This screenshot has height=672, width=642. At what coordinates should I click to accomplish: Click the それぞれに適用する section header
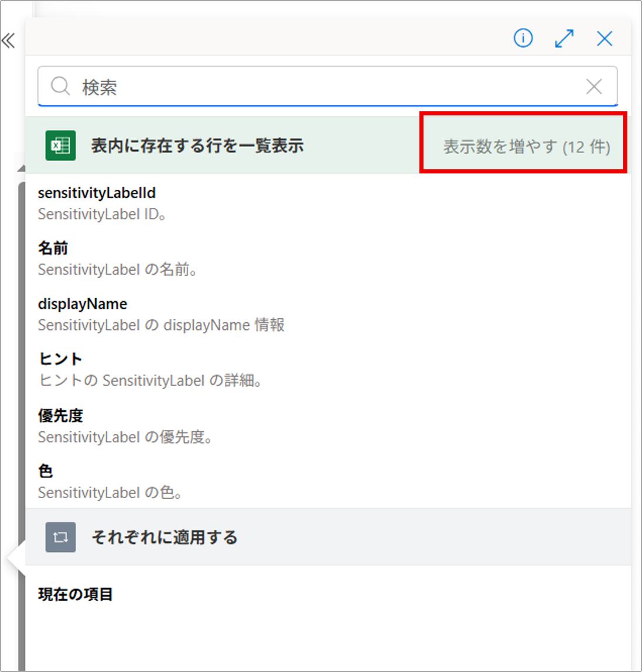click(165, 537)
